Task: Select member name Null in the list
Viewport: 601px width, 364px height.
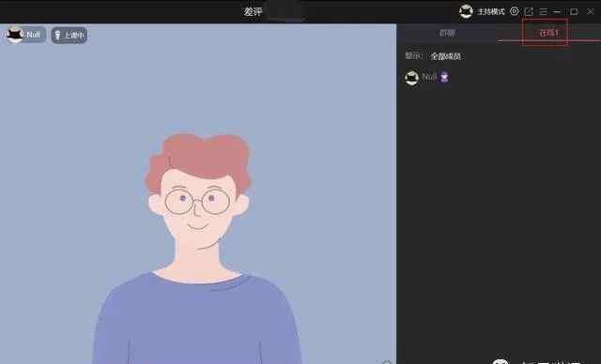Action: (x=429, y=77)
